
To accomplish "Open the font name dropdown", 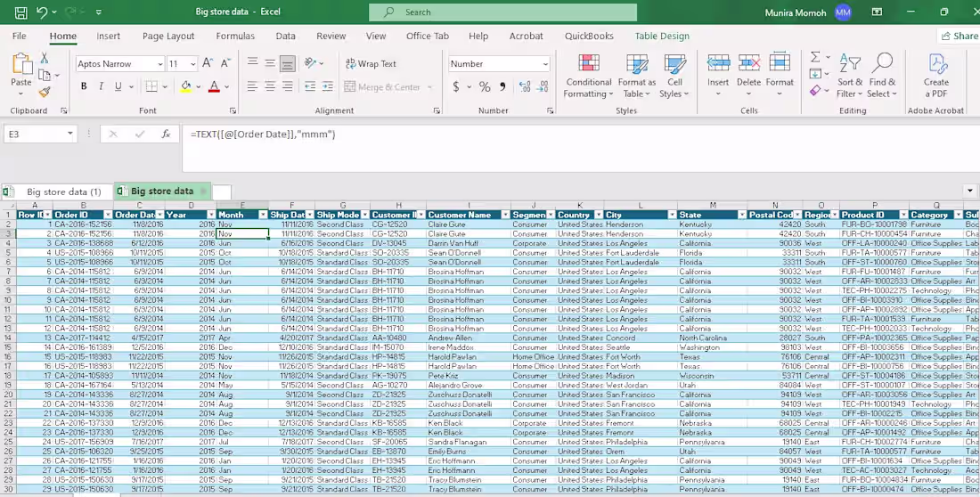I will [x=160, y=64].
